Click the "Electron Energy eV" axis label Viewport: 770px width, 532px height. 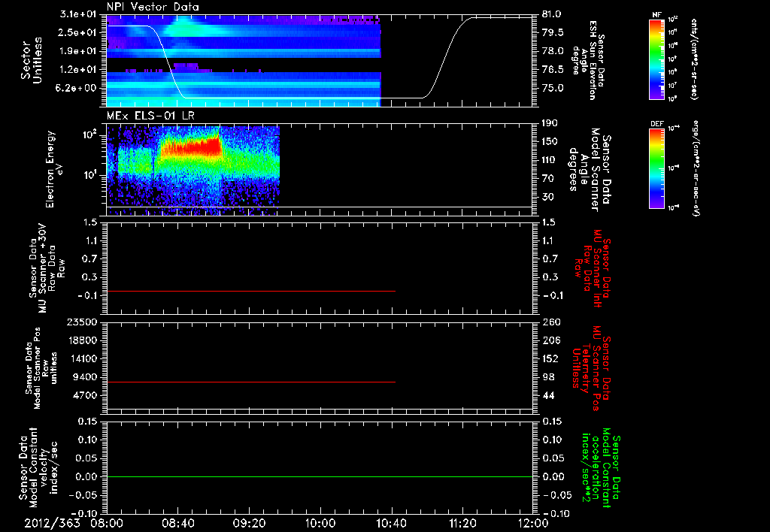[x=54, y=169]
